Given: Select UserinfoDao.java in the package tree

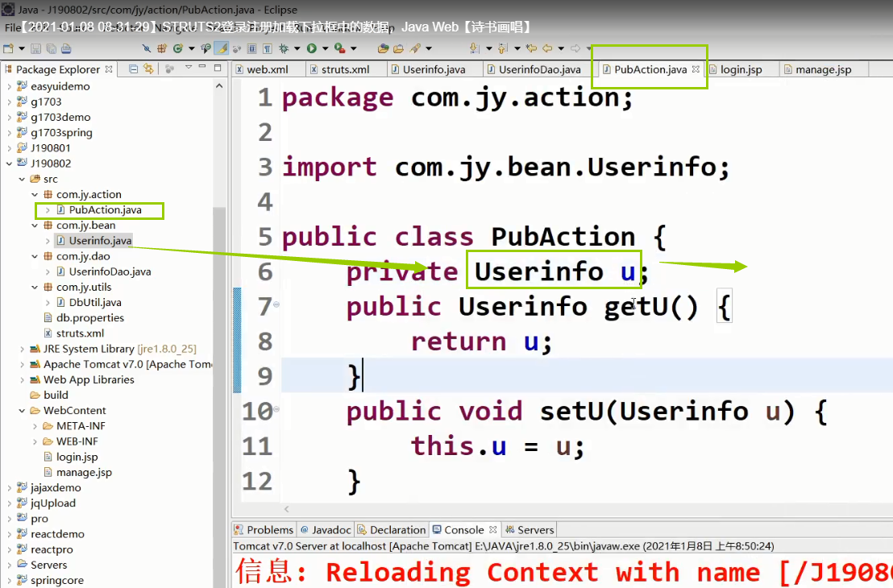Looking at the screenshot, I should tap(110, 271).
